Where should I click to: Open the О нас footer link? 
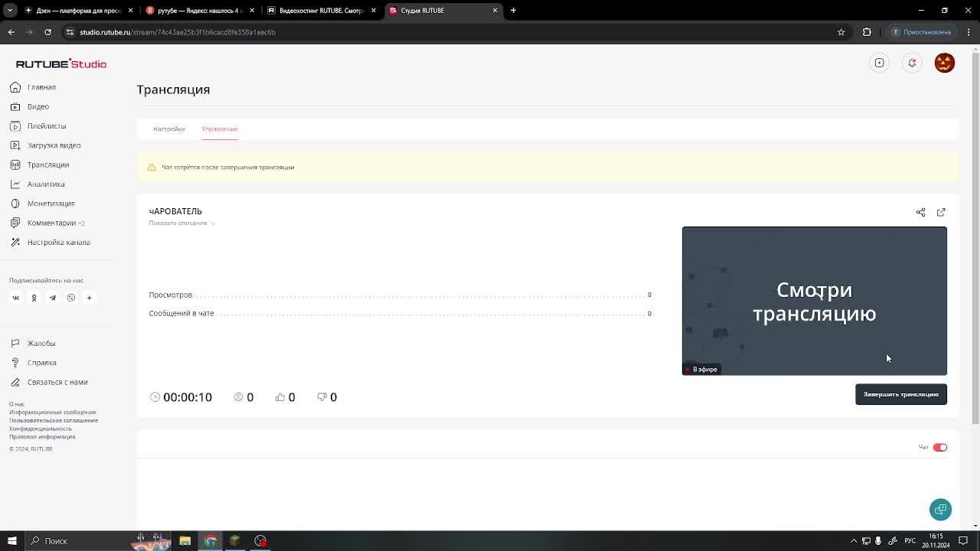tap(17, 404)
